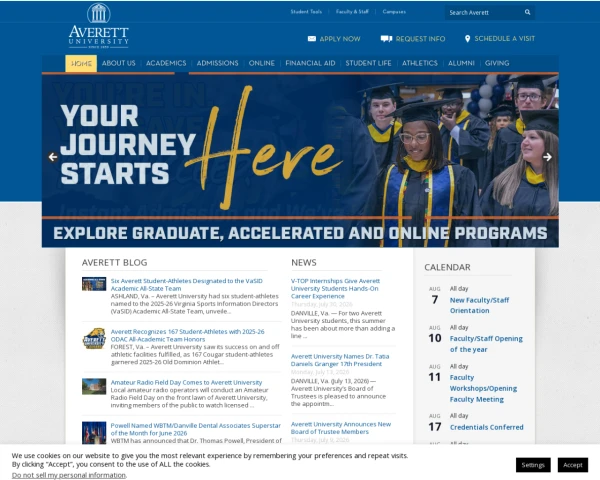The width and height of the screenshot is (600, 480).
Task: Open the Cougars logo blog thumbnail
Action: (x=94, y=338)
